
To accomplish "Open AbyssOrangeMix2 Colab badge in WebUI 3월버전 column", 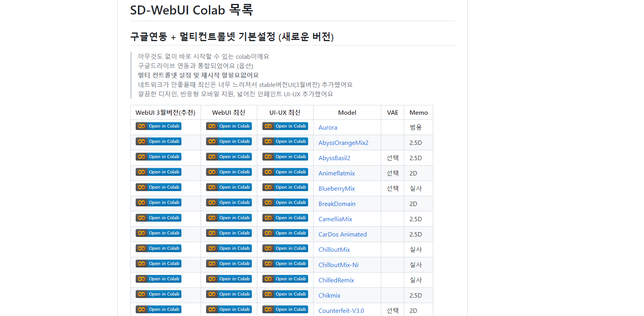I will pyautogui.click(x=158, y=141).
